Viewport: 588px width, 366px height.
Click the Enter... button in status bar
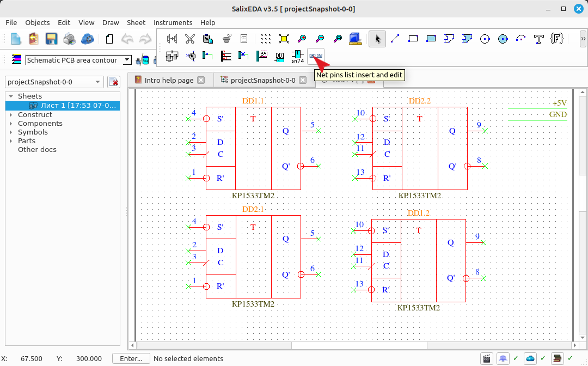[131, 359]
